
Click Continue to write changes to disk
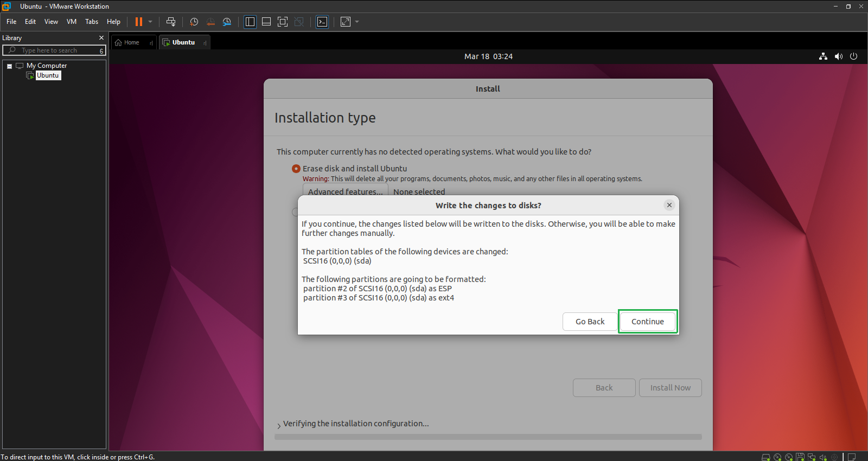click(648, 322)
